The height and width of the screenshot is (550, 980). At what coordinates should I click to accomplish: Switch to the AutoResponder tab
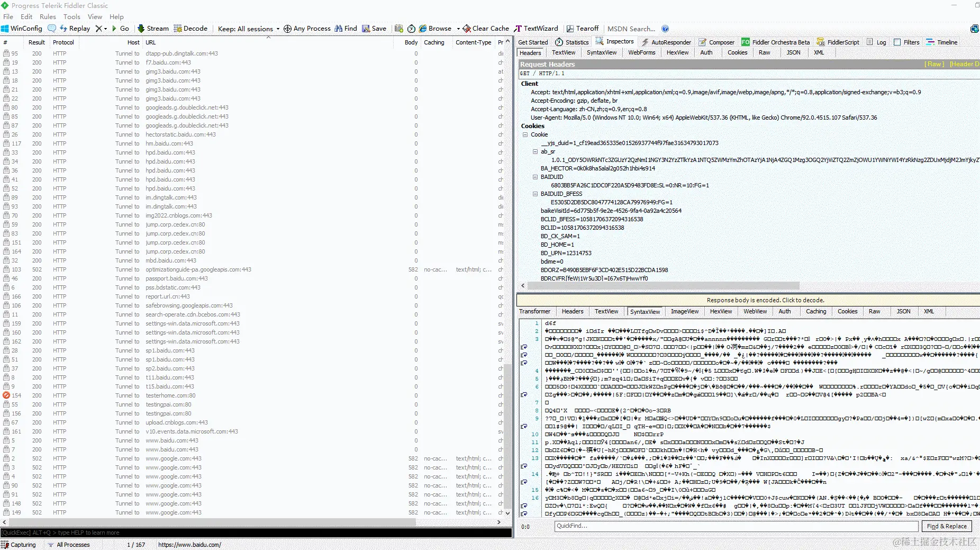pyautogui.click(x=666, y=42)
